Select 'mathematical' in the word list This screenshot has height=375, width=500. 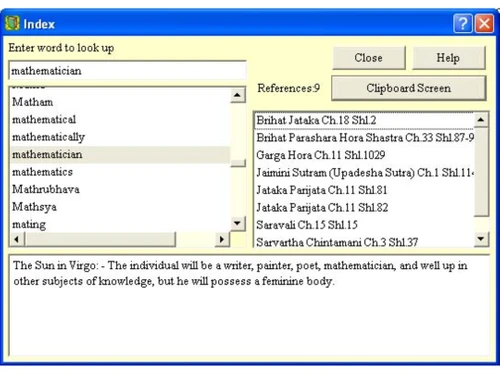coord(120,119)
